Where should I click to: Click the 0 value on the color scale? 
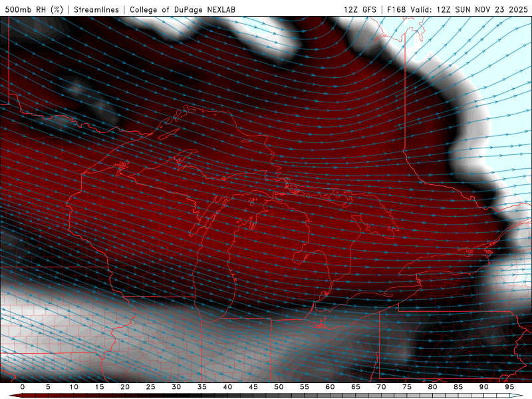(23, 387)
